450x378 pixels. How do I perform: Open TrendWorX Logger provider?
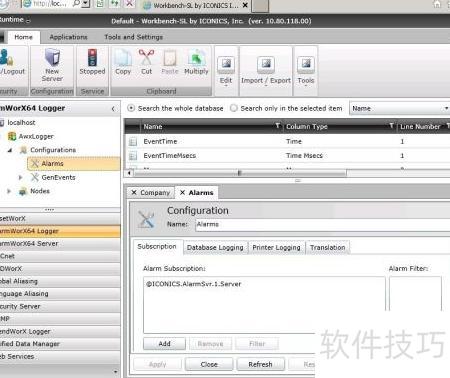click(60, 331)
